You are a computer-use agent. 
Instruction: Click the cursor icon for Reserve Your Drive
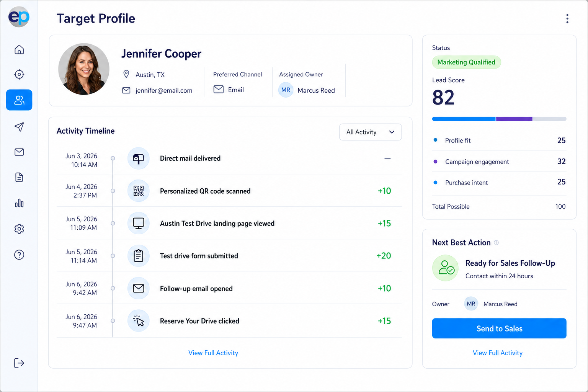(138, 321)
